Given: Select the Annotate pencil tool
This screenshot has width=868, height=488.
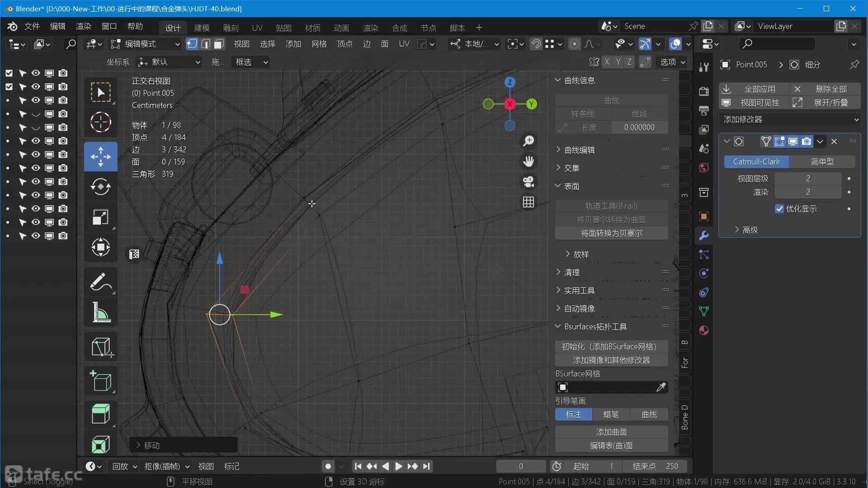Looking at the screenshot, I should pos(100,282).
